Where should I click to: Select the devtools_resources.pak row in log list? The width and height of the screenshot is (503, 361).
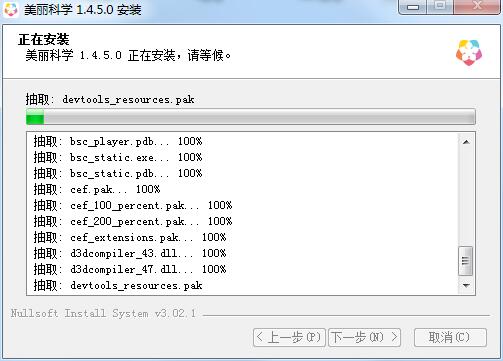[x=242, y=285]
